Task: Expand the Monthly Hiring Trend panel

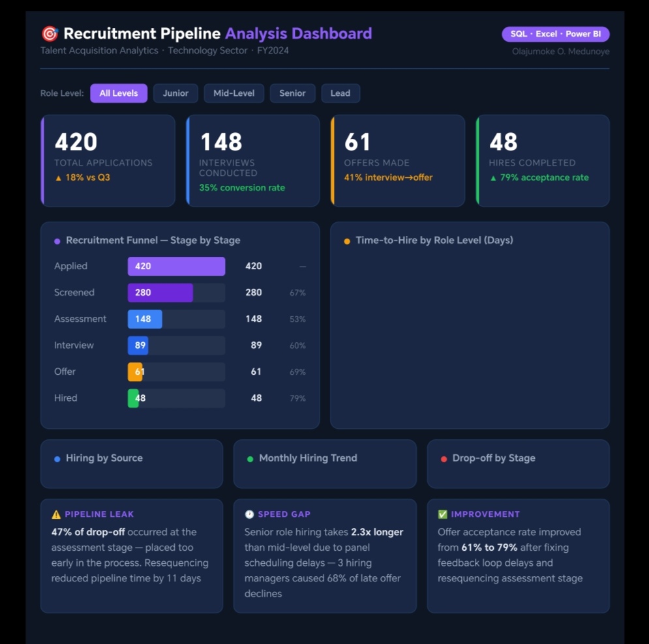Action: (x=324, y=463)
